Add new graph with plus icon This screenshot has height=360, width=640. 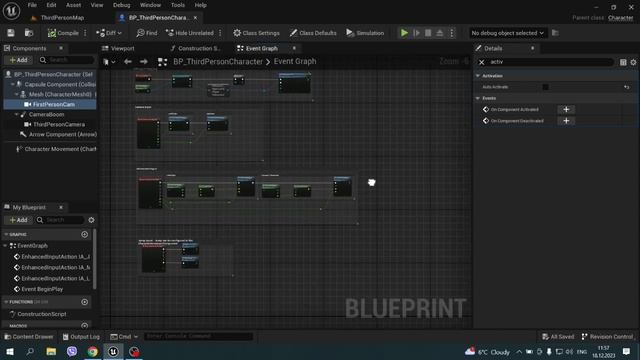point(84,234)
